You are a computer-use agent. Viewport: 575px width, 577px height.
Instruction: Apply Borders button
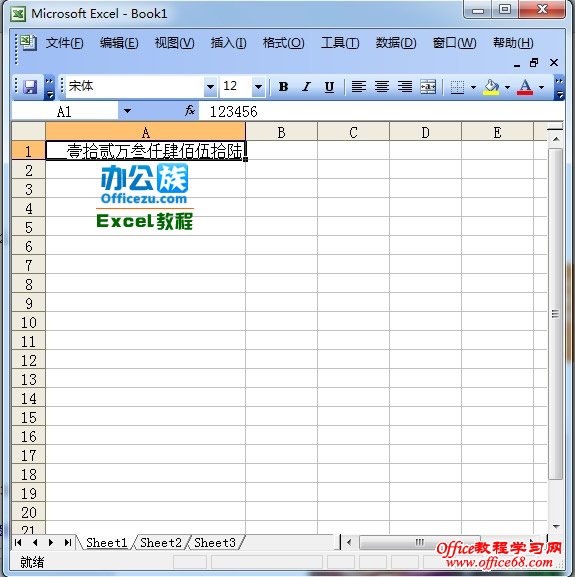coord(457,87)
